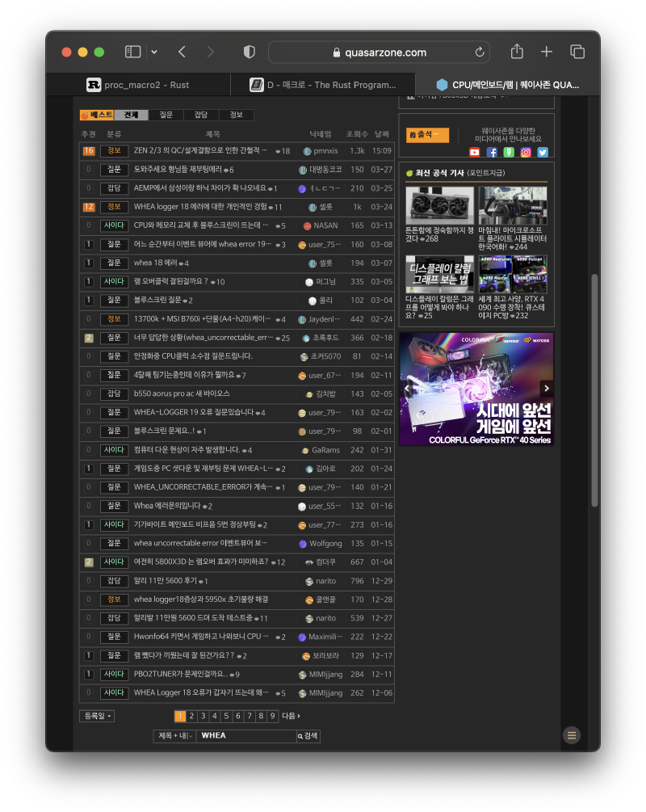Select the 베스트 filter tab

click(97, 115)
